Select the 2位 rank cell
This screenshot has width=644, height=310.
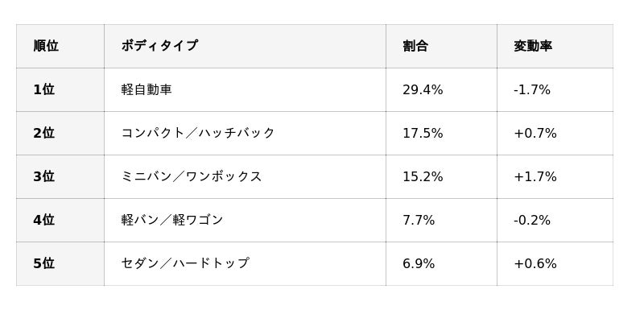pos(60,133)
